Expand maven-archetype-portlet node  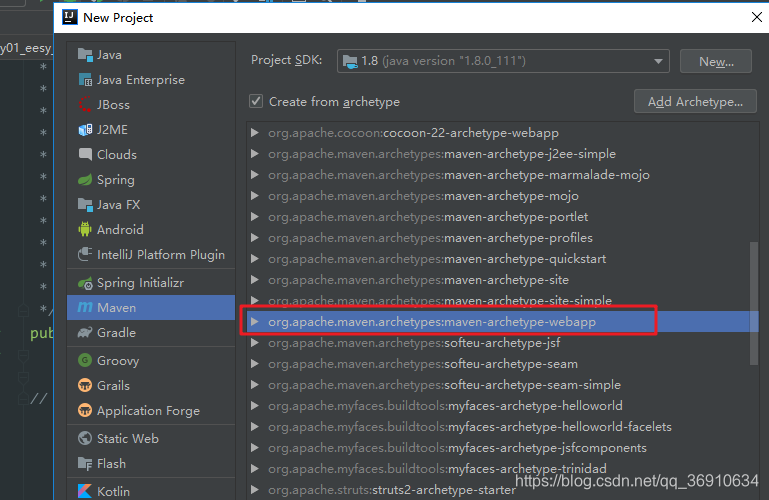[255, 217]
